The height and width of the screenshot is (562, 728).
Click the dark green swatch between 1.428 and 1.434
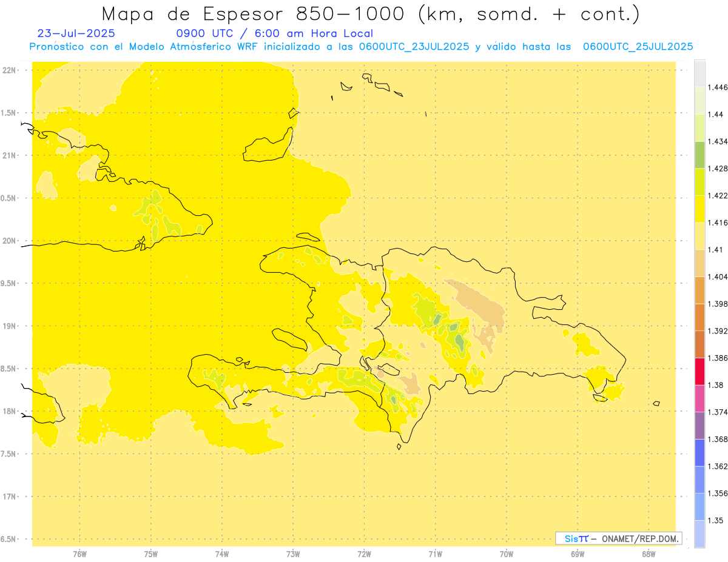(699, 155)
